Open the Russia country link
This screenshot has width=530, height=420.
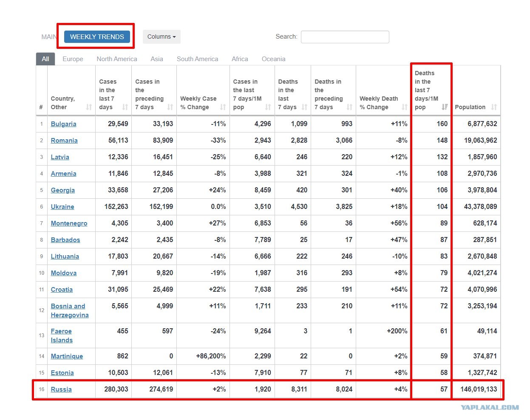point(61,389)
